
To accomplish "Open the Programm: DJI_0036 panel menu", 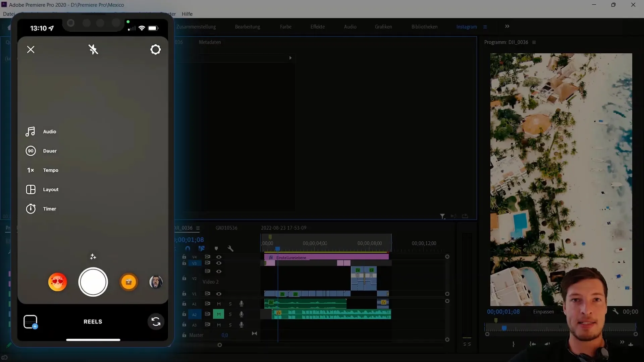I will [534, 42].
